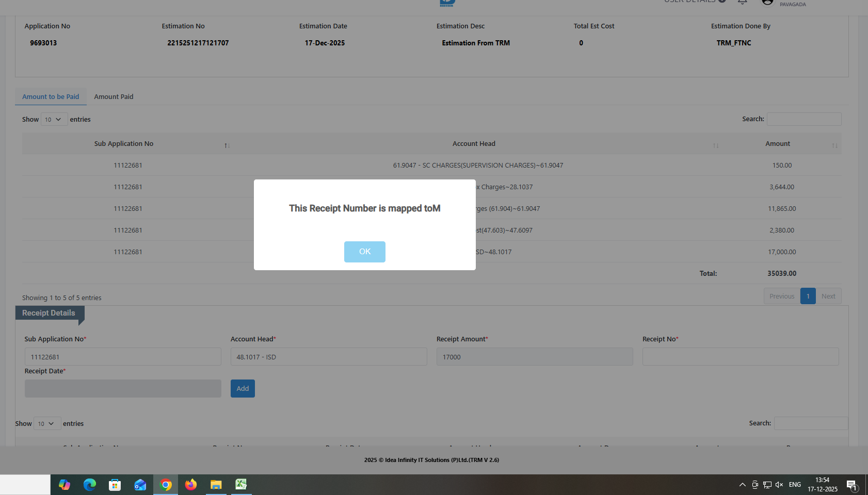Click the notification bell icon in header
868x495 pixels.
click(x=742, y=2)
